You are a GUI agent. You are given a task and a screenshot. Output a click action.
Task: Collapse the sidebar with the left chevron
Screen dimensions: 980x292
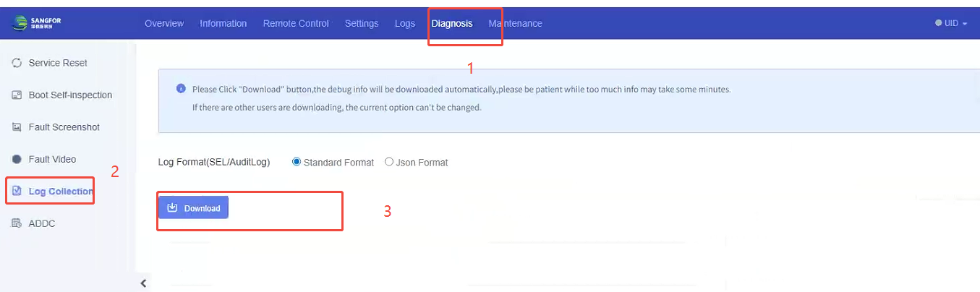(x=143, y=283)
